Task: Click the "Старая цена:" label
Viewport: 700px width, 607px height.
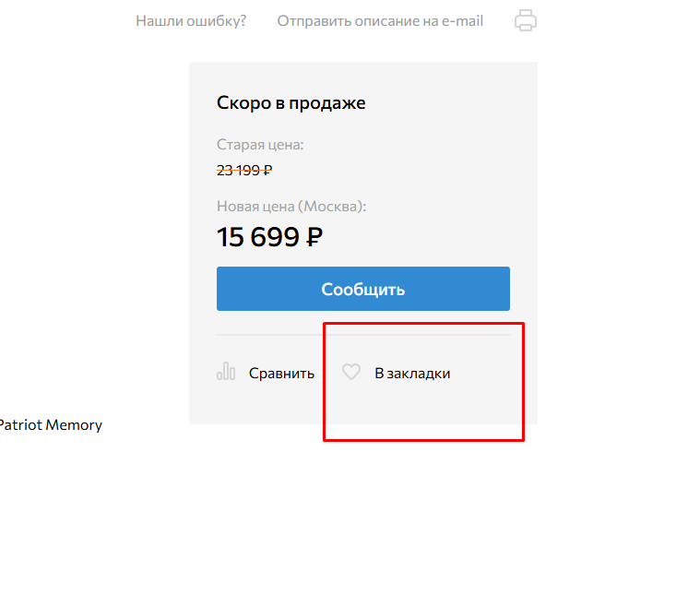Action: tap(260, 145)
